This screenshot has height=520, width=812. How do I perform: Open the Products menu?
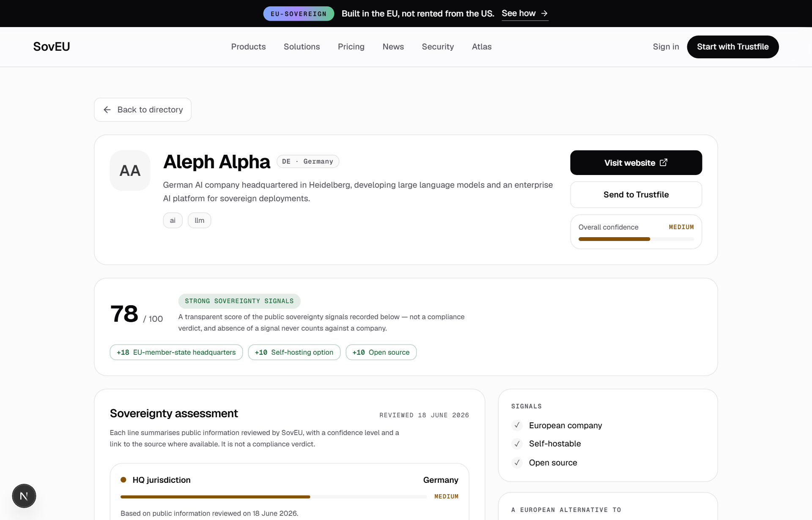click(x=248, y=47)
